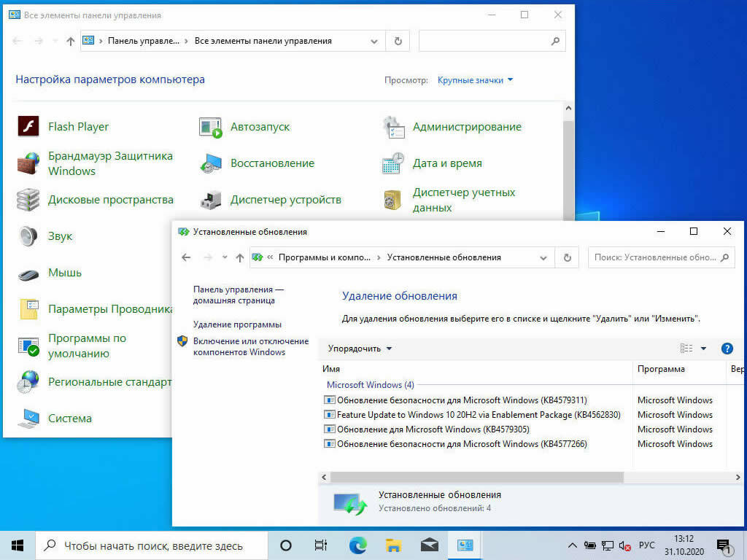Open the System computer icon
The width and height of the screenshot is (747, 560).
(28, 418)
